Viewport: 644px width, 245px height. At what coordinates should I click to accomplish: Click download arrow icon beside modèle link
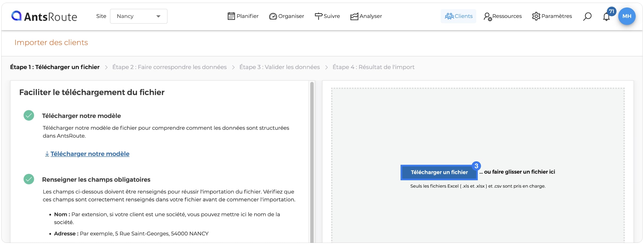[x=47, y=154]
